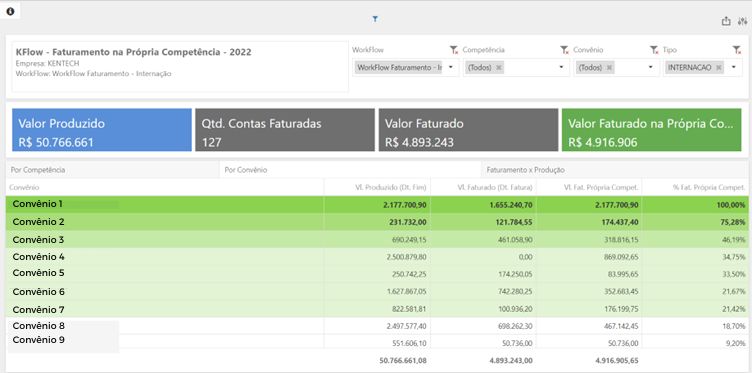Screen dimensions: 752x373
Task: Open the export/share icon at top right
Action: (x=726, y=21)
